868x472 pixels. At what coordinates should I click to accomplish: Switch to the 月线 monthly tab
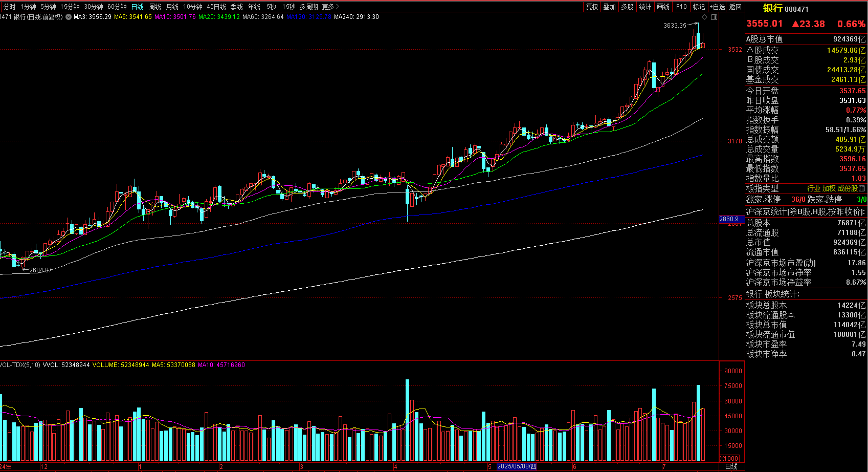pos(172,7)
